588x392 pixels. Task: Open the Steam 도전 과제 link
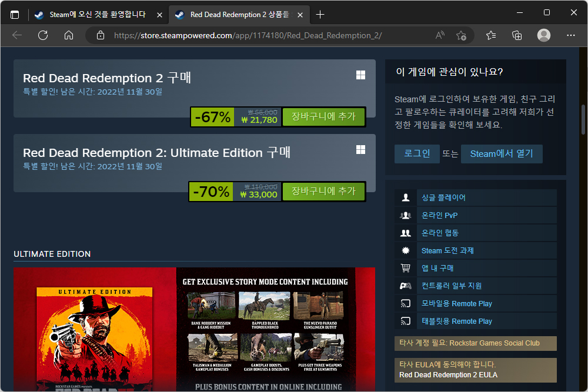point(447,250)
